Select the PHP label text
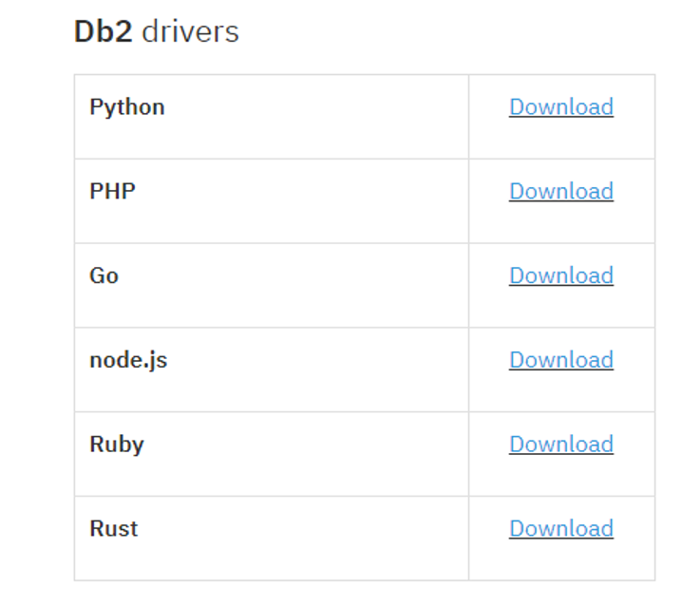Image resolution: width=700 pixels, height=606 pixels. (x=112, y=192)
